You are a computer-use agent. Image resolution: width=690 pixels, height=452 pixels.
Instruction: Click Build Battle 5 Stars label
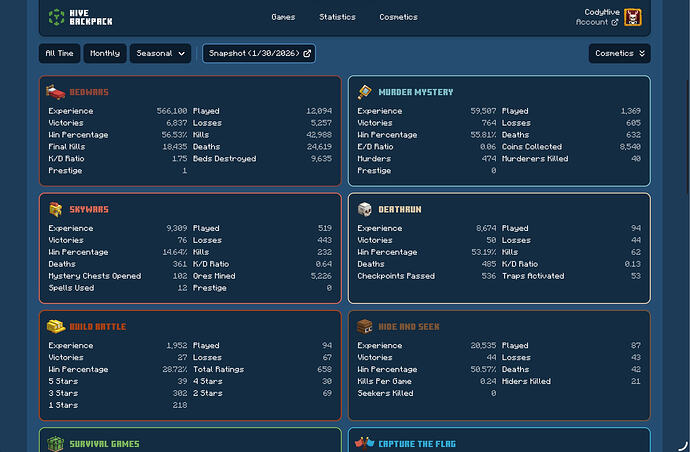pyautogui.click(x=63, y=381)
